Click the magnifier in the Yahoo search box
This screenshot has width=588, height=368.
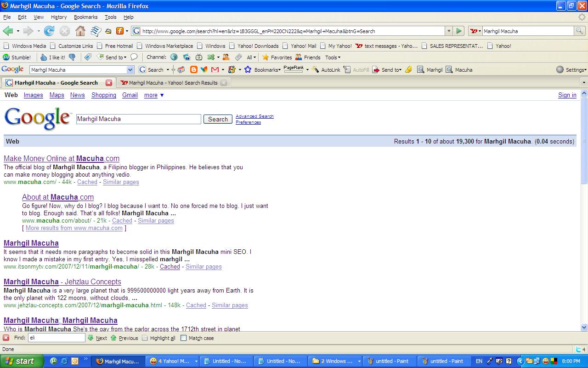[580, 31]
